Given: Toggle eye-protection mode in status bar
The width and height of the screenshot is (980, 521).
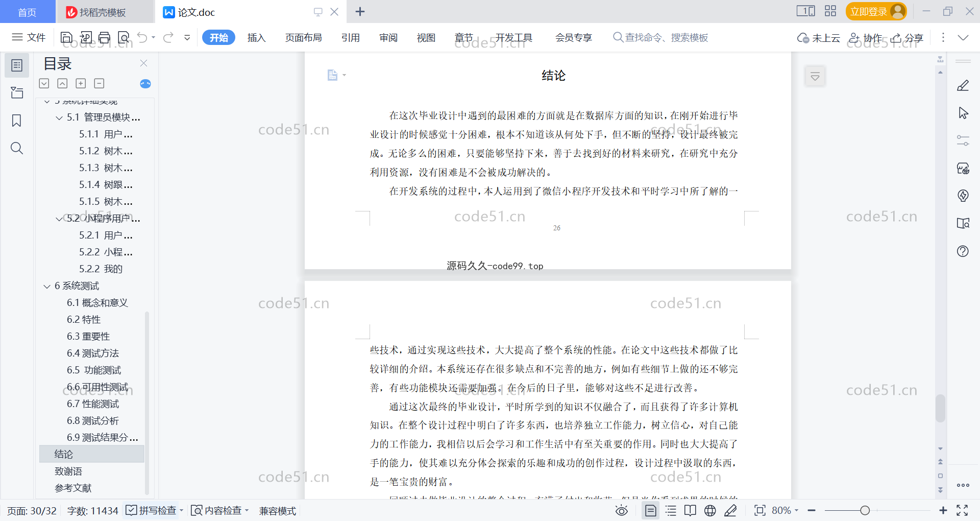Looking at the screenshot, I should click(621, 510).
